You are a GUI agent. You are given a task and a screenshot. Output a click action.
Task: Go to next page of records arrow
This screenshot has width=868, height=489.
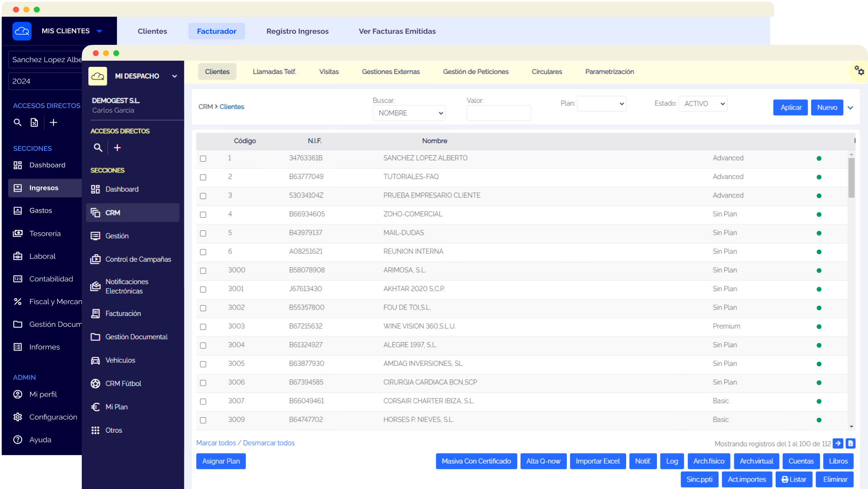point(838,443)
